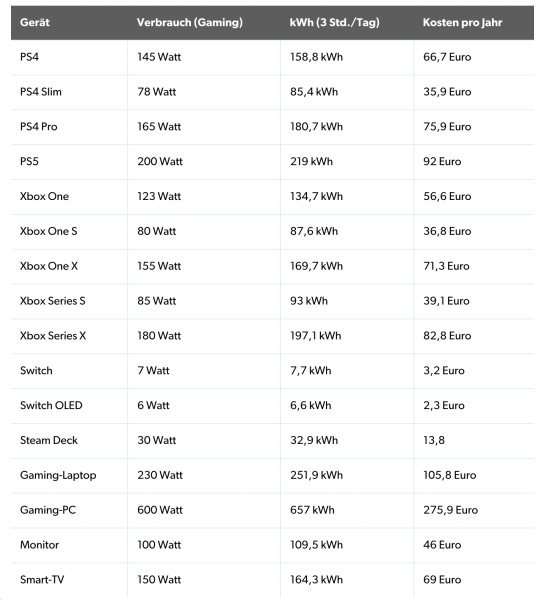Click the Gerät column header

tap(35, 23)
